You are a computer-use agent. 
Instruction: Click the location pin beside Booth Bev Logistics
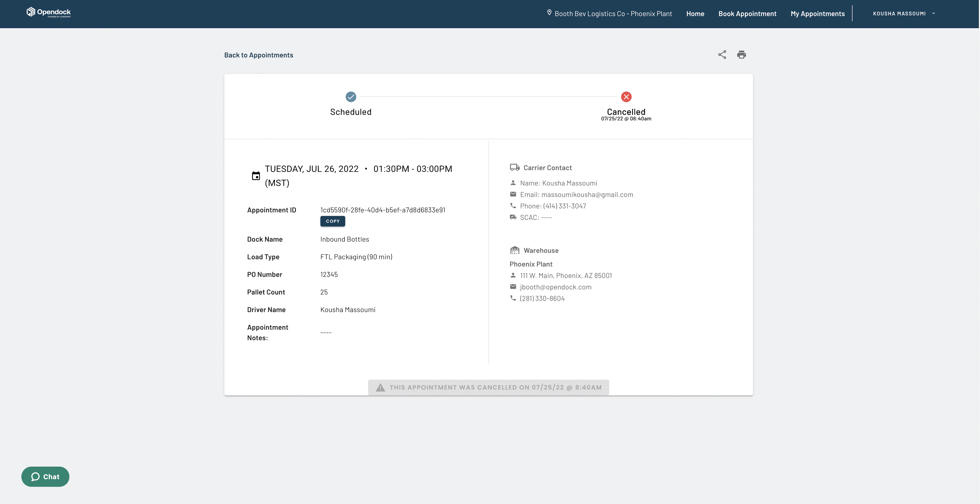[x=549, y=12]
